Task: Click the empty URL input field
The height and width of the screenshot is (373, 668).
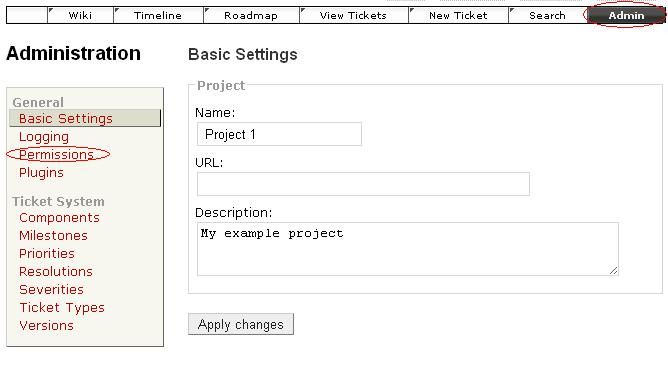Action: [363, 184]
